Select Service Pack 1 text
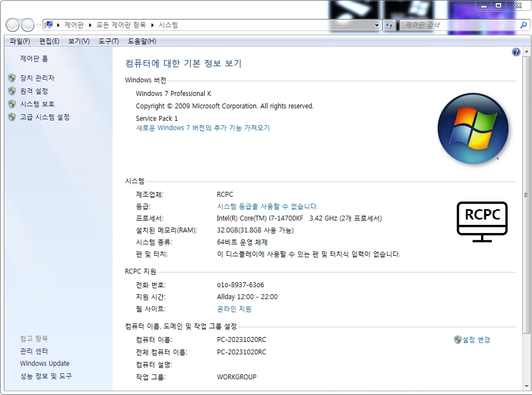Screen dimensions: 532x395 (157, 118)
